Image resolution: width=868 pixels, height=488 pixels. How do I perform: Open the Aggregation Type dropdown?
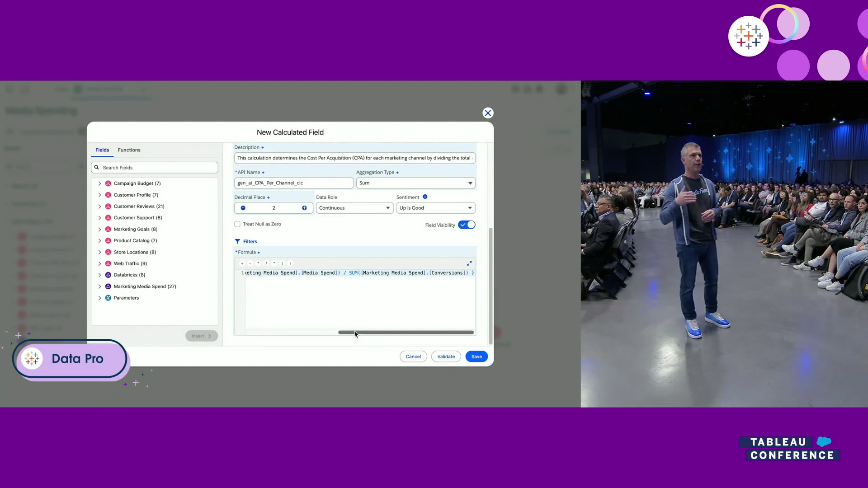415,183
